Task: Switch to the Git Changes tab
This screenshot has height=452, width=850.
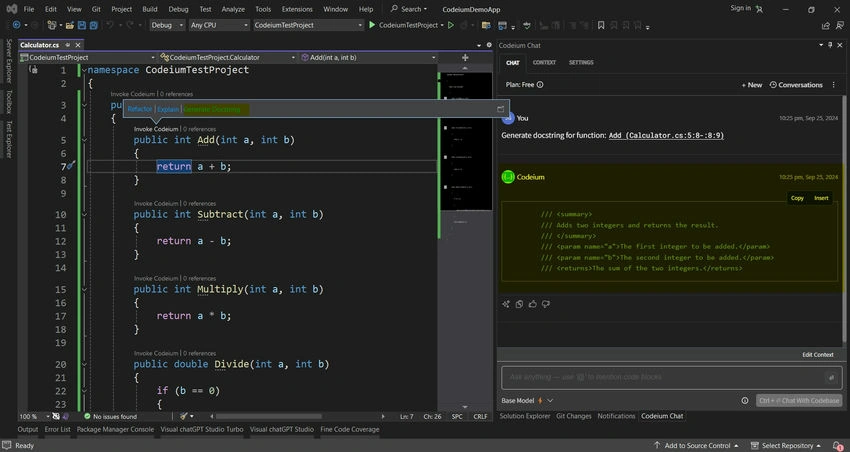Action: (x=574, y=416)
